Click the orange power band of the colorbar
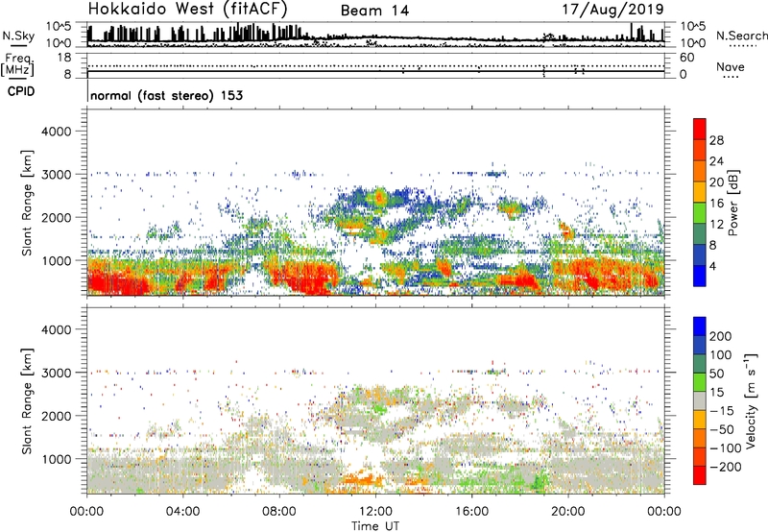 [700, 171]
